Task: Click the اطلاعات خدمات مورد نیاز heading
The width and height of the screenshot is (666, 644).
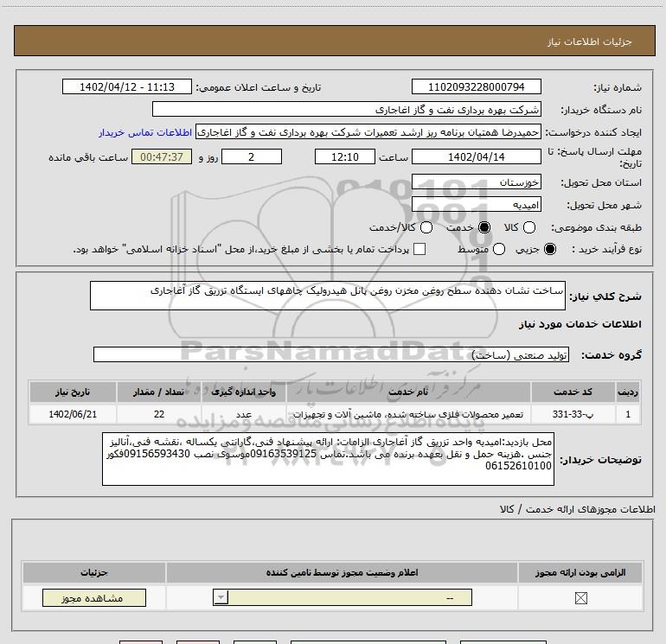Action: [580, 324]
